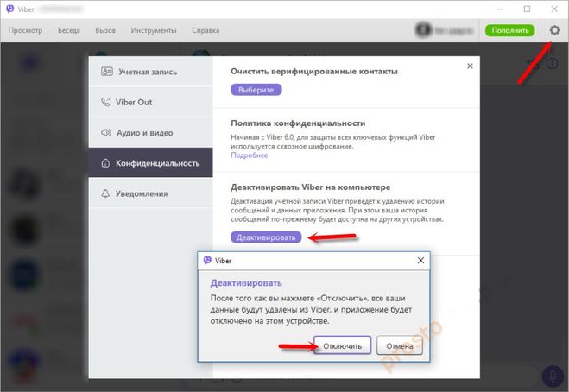Open the Просмотр menu

(25, 30)
